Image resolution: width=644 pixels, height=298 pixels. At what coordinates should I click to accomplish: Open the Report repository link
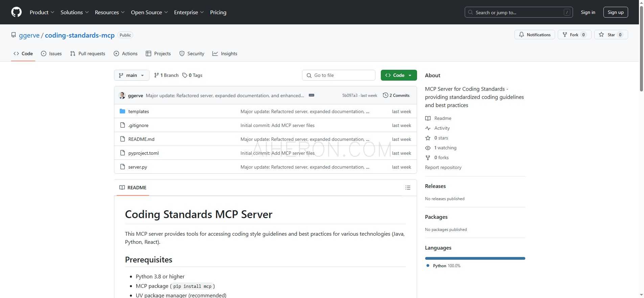click(x=443, y=167)
